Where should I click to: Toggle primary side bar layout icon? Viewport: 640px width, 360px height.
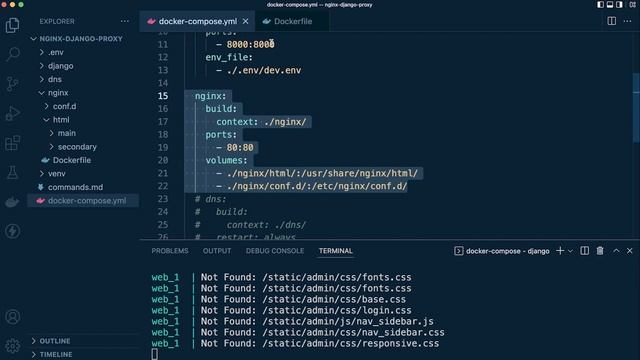(600, 4)
